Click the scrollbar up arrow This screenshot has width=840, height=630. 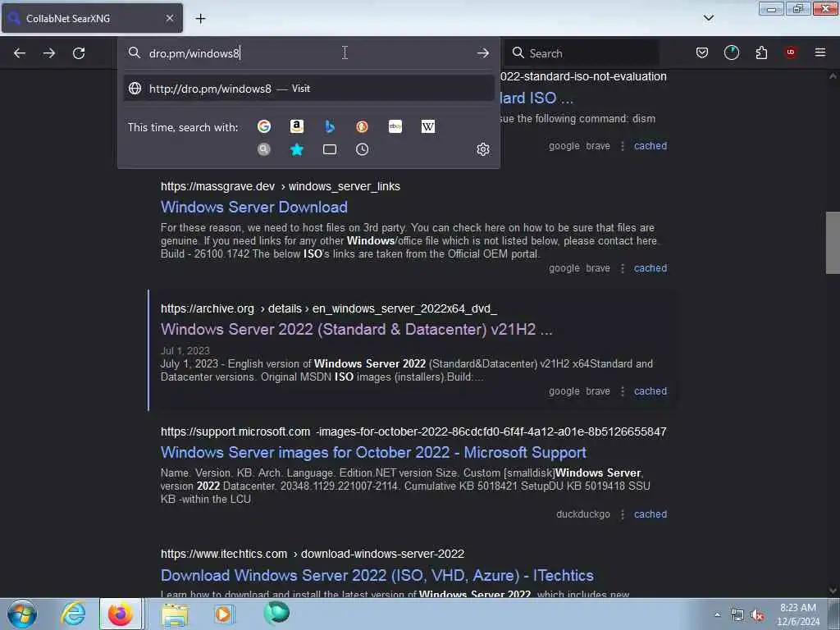point(833,76)
